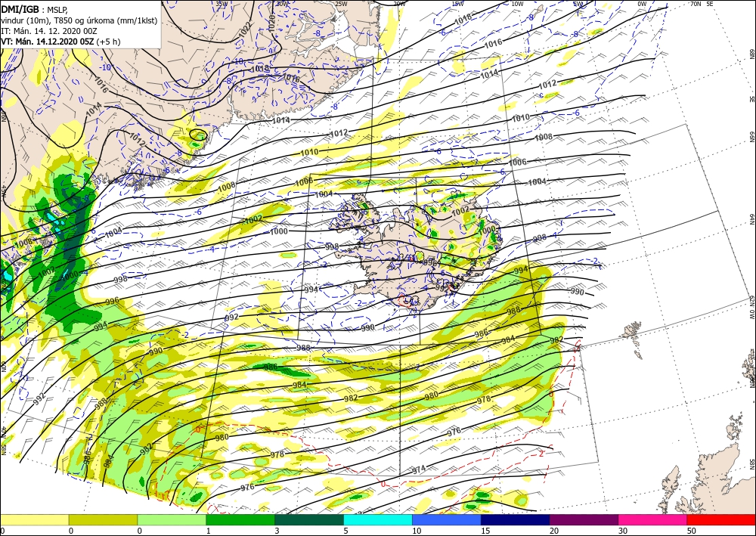Select the purple 20–30 mm legend swatch
The width and height of the screenshot is (756, 536).
(x=584, y=519)
